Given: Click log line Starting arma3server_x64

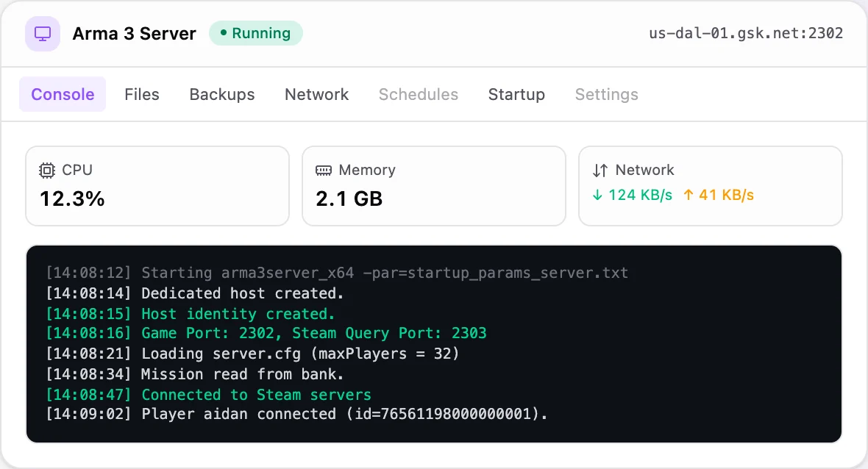Looking at the screenshot, I should click(x=337, y=273).
